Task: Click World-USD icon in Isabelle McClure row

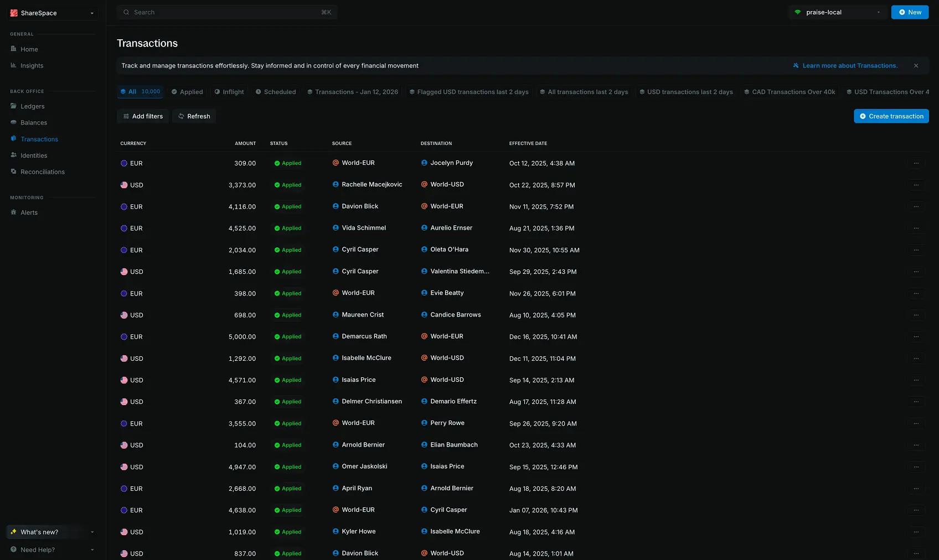Action: click(x=424, y=357)
